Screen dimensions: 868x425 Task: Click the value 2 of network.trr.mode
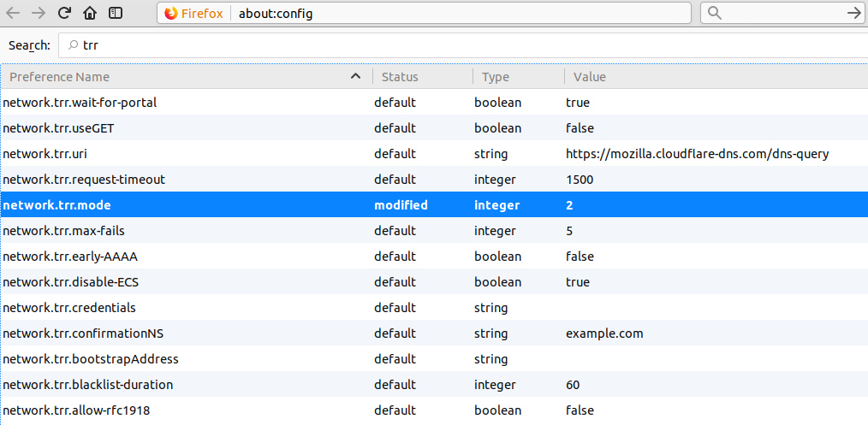point(569,205)
